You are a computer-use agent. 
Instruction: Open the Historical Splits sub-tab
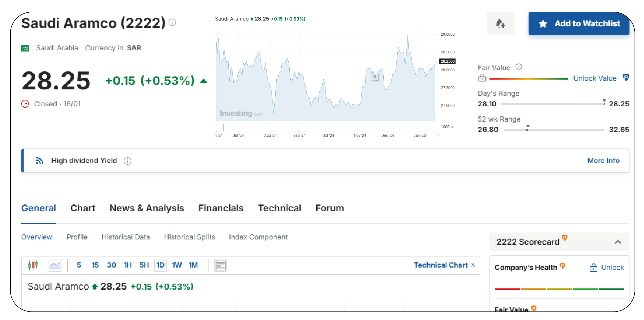point(190,237)
